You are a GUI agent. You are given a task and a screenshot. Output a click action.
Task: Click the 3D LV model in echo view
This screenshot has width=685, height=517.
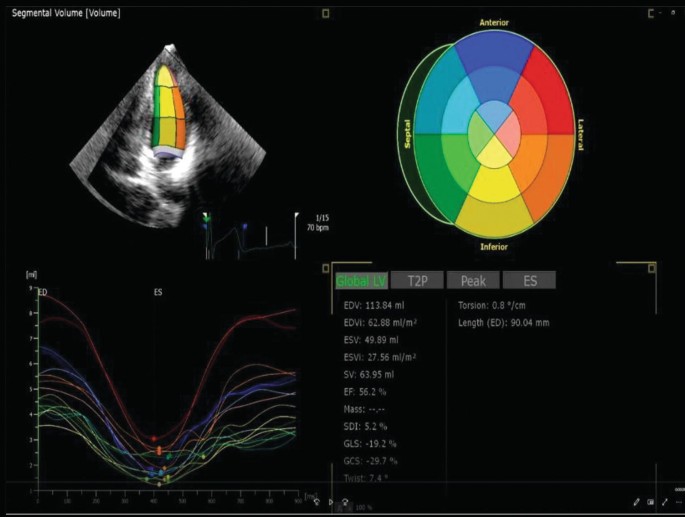(x=169, y=111)
